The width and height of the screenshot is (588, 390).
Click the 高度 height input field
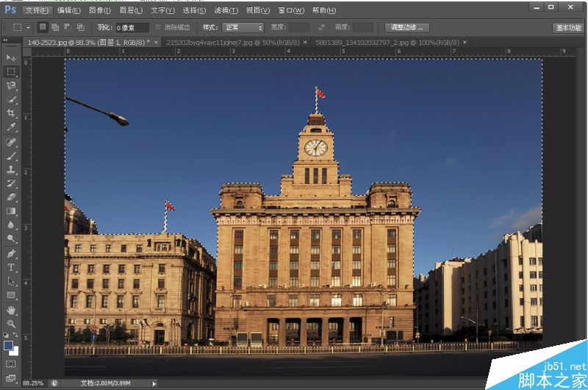(x=363, y=27)
